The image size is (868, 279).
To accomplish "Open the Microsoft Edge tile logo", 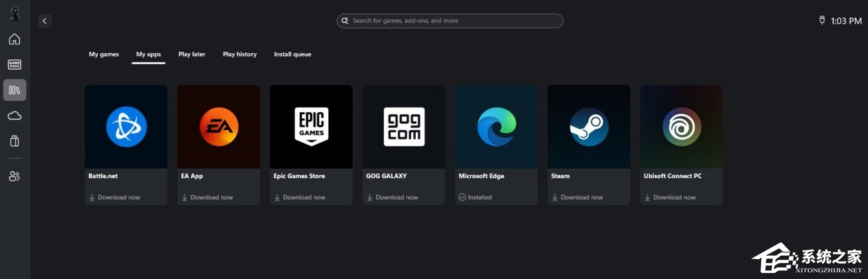I will point(497,126).
